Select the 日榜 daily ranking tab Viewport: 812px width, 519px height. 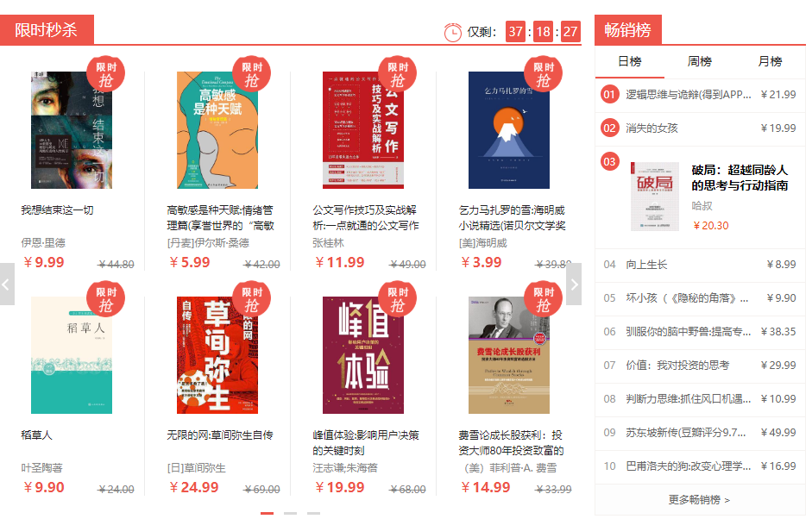click(x=630, y=61)
